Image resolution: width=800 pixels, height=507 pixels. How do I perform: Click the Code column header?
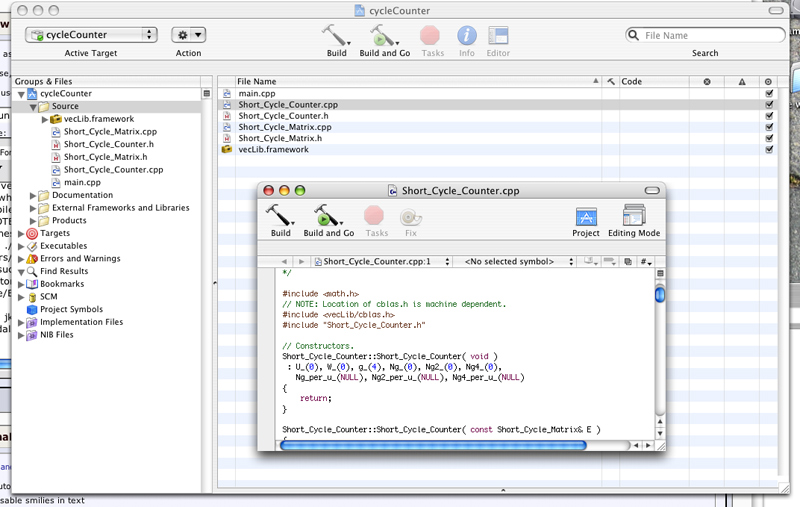(654, 82)
